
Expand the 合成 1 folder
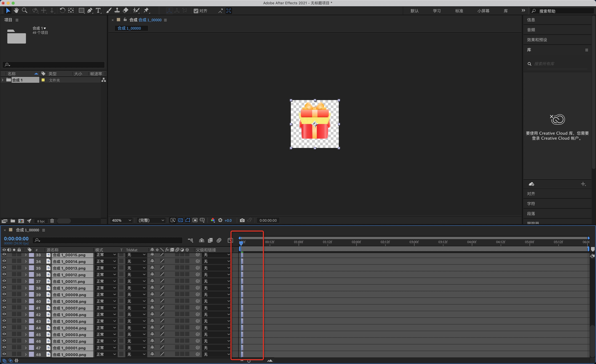3,80
